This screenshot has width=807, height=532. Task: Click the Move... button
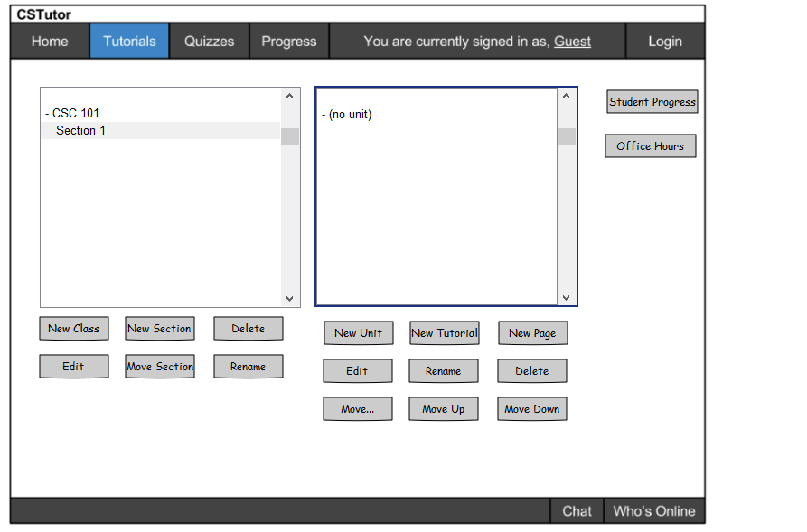pos(358,409)
